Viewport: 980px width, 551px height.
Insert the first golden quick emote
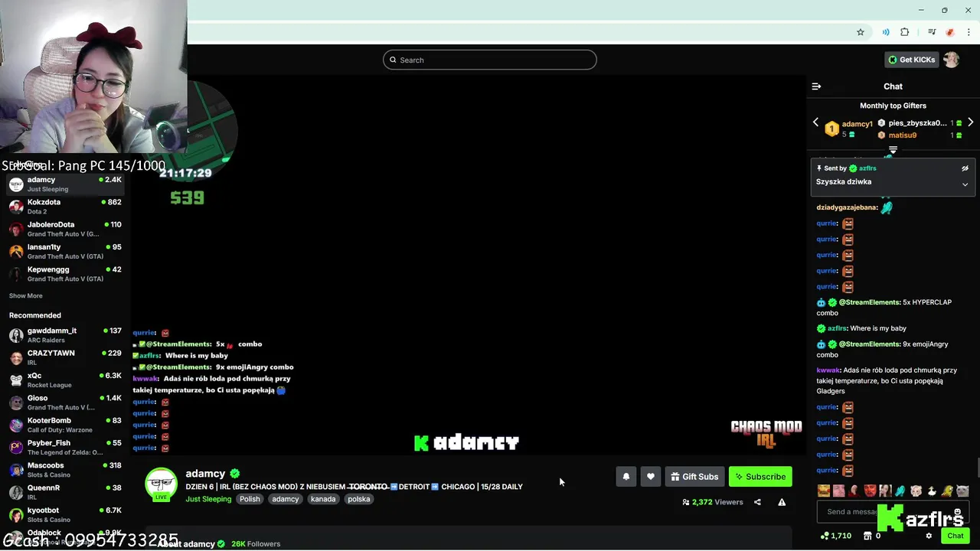[x=824, y=491]
